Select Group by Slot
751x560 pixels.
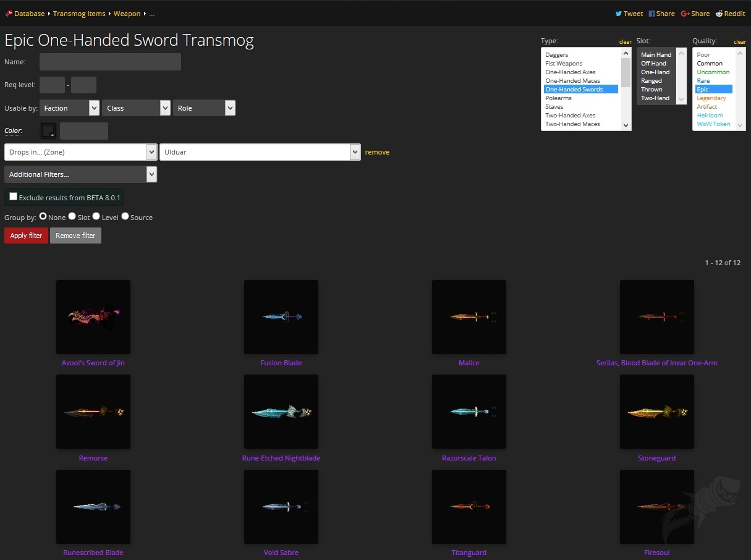[72, 216]
